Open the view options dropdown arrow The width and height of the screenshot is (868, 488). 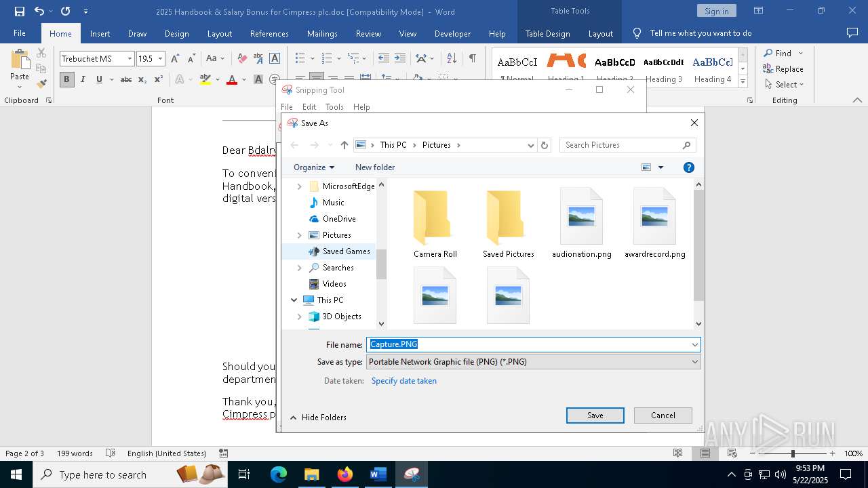click(x=660, y=167)
